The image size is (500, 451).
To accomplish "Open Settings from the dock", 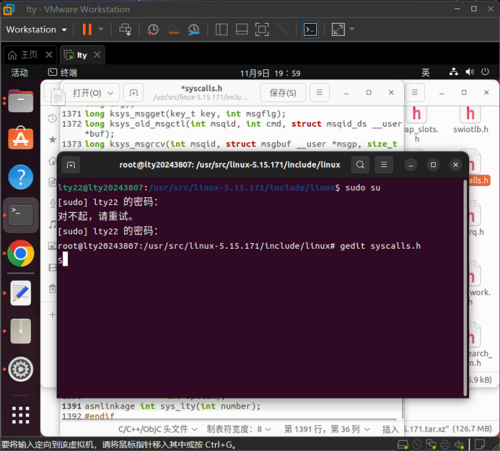I will (21, 369).
